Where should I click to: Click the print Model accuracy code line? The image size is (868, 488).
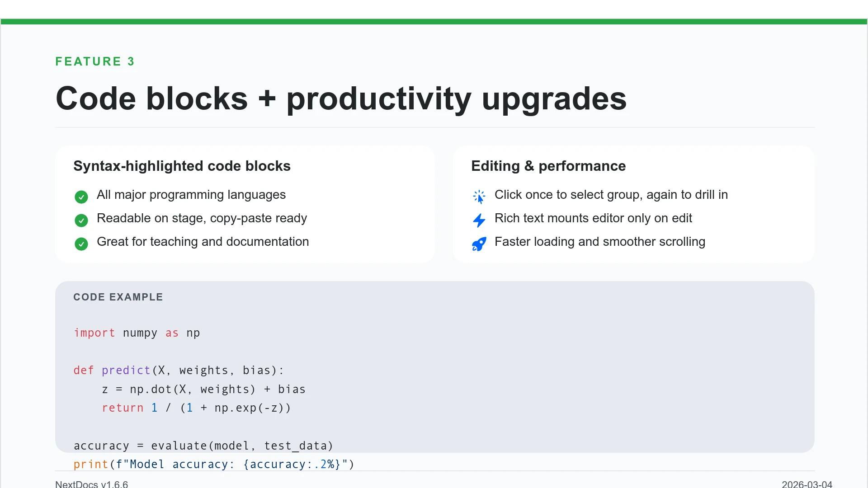(214, 465)
